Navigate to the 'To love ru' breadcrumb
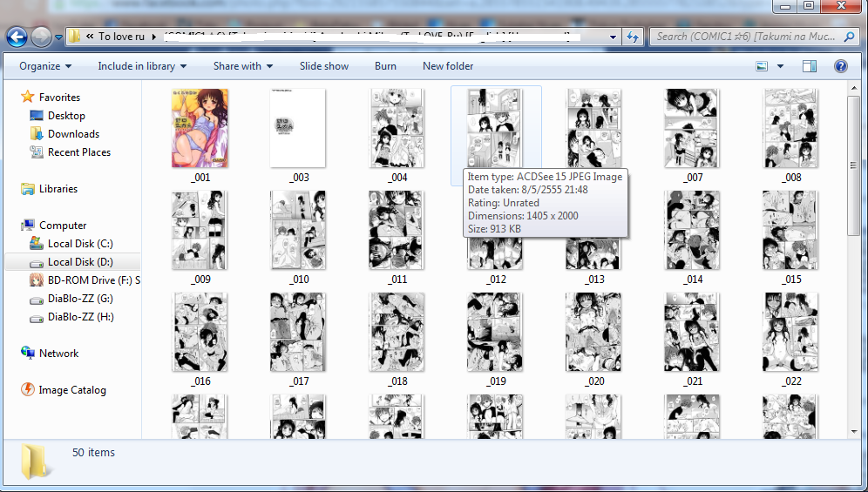 coord(121,37)
